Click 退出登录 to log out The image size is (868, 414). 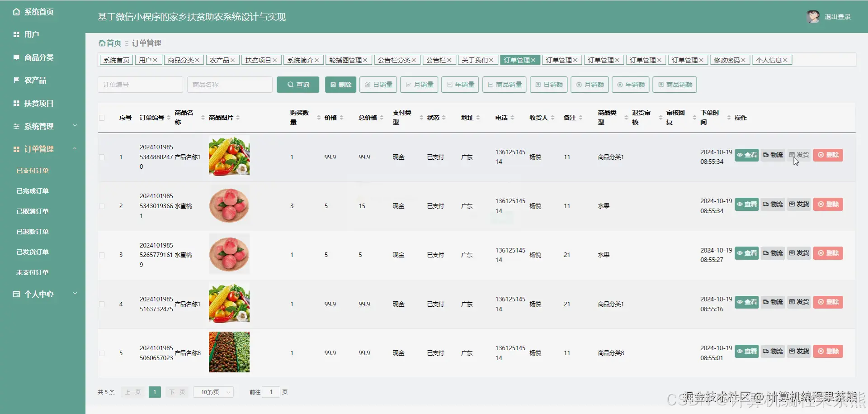pos(838,17)
